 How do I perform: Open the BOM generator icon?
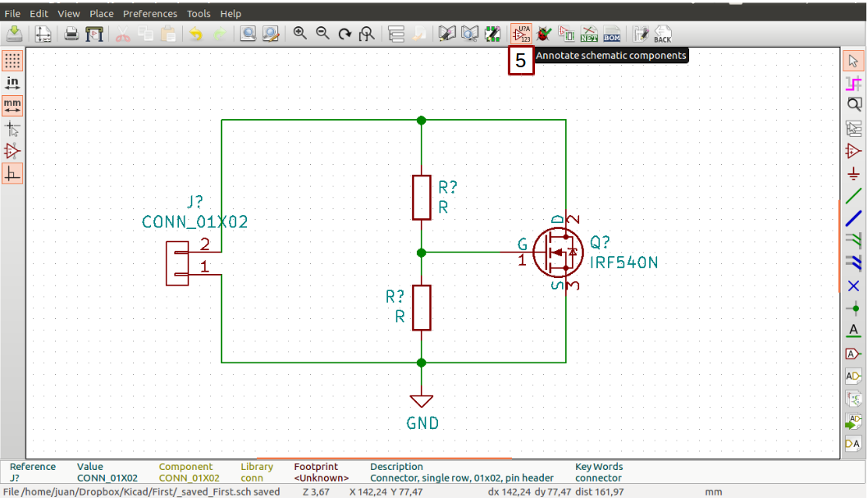[x=610, y=34]
